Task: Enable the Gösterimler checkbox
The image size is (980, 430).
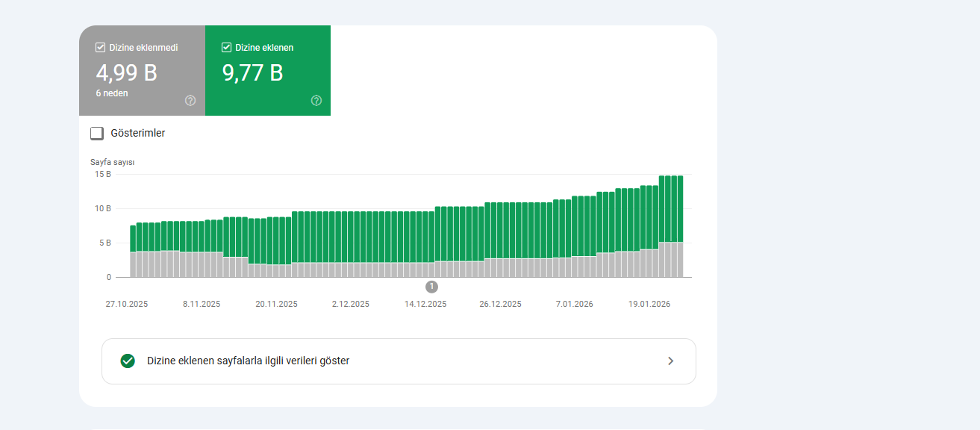Action: [97, 134]
